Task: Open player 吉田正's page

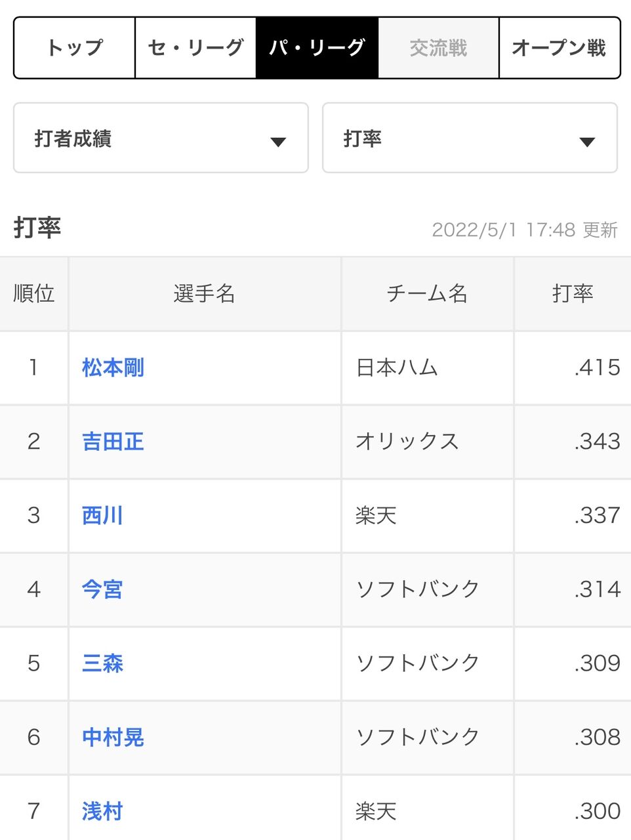Action: pos(113,442)
